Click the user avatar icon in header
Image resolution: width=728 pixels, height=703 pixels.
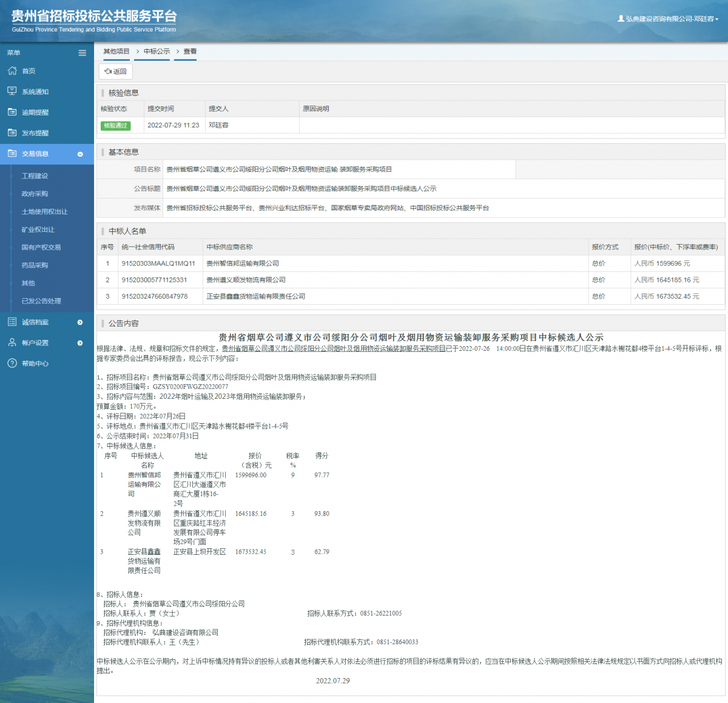point(621,19)
